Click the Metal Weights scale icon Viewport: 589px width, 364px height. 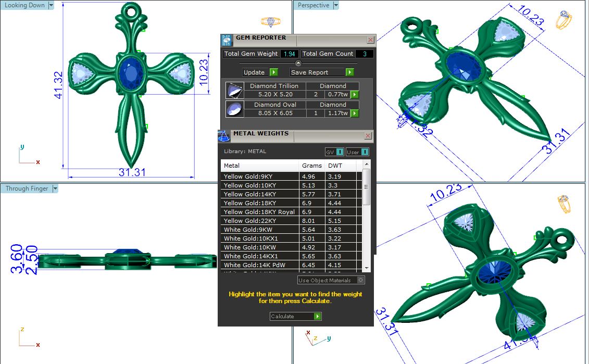224,136
